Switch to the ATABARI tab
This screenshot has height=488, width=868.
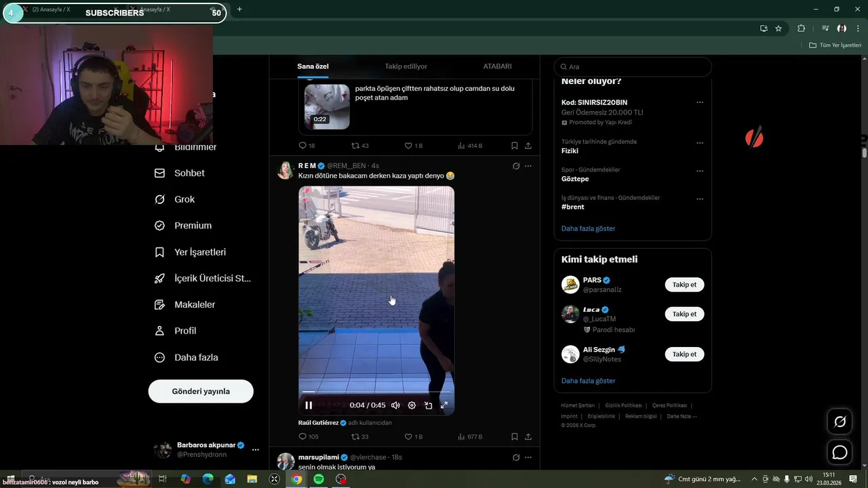pos(497,66)
